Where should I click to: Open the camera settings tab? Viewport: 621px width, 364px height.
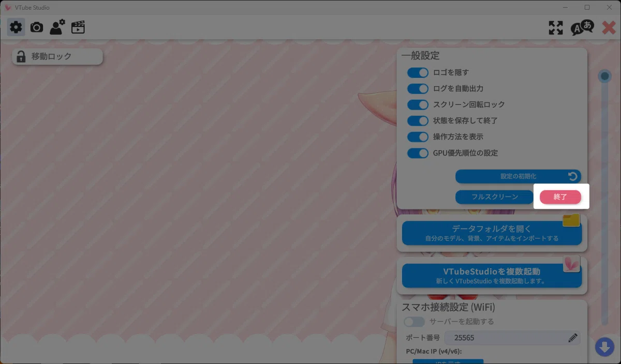click(x=37, y=27)
